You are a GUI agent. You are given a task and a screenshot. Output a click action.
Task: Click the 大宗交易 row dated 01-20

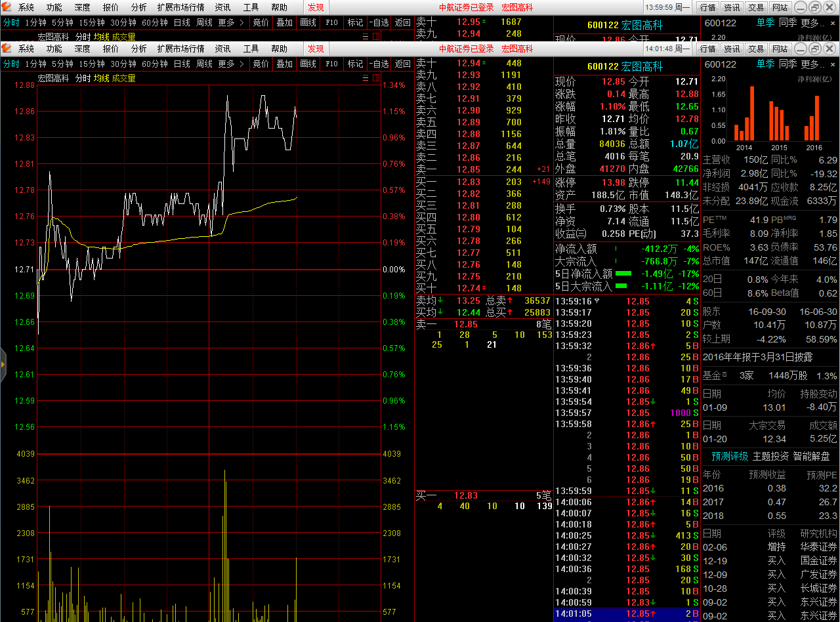click(770, 439)
